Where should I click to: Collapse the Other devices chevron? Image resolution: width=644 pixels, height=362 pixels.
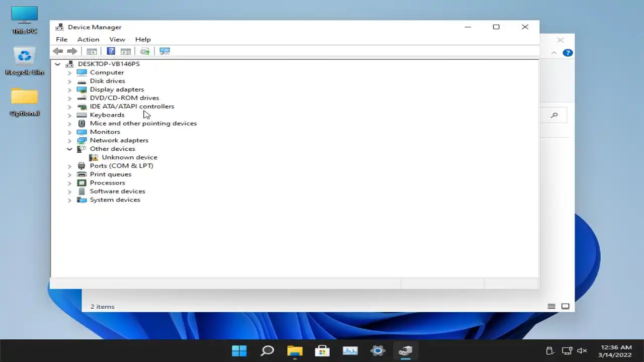coord(69,149)
